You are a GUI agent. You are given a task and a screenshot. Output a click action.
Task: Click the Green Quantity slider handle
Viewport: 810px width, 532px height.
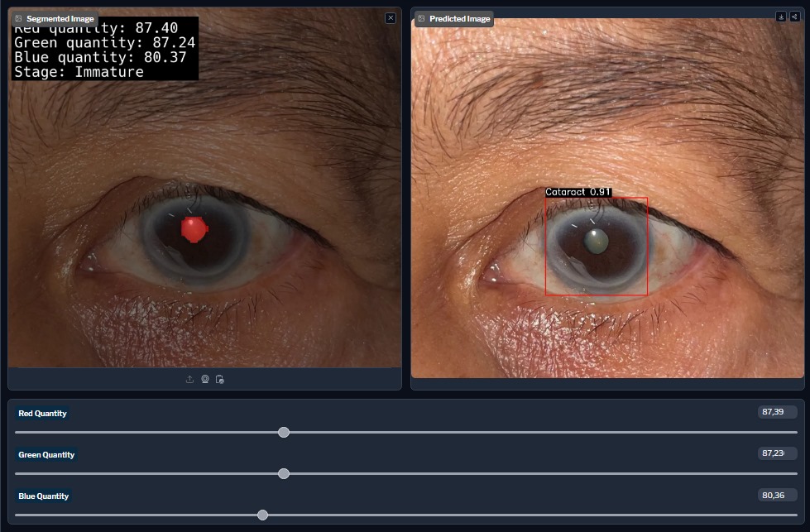285,473
